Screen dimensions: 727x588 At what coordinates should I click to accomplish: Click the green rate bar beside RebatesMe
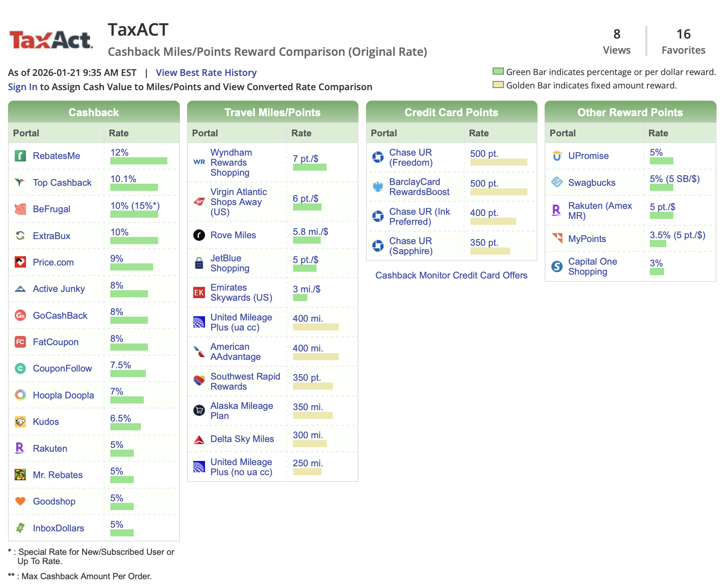[139, 161]
